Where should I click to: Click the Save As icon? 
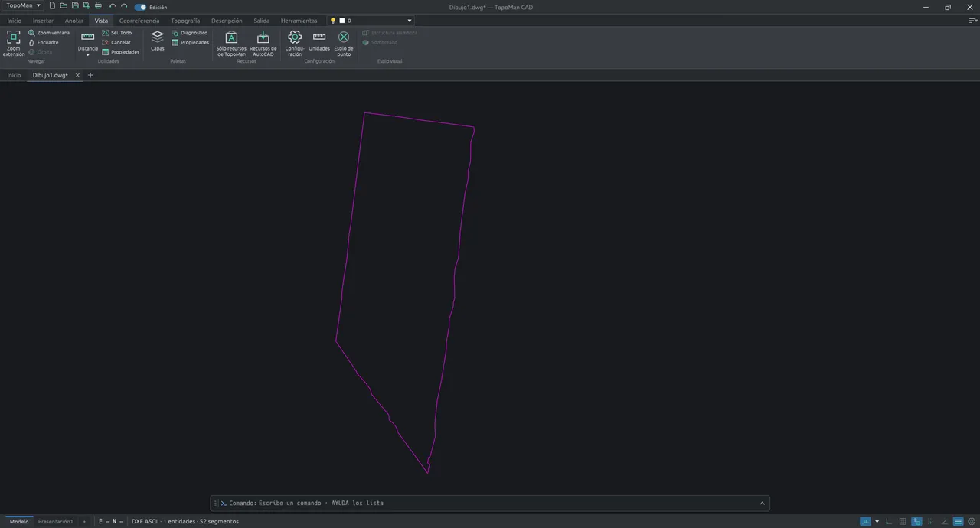pyautogui.click(x=87, y=6)
